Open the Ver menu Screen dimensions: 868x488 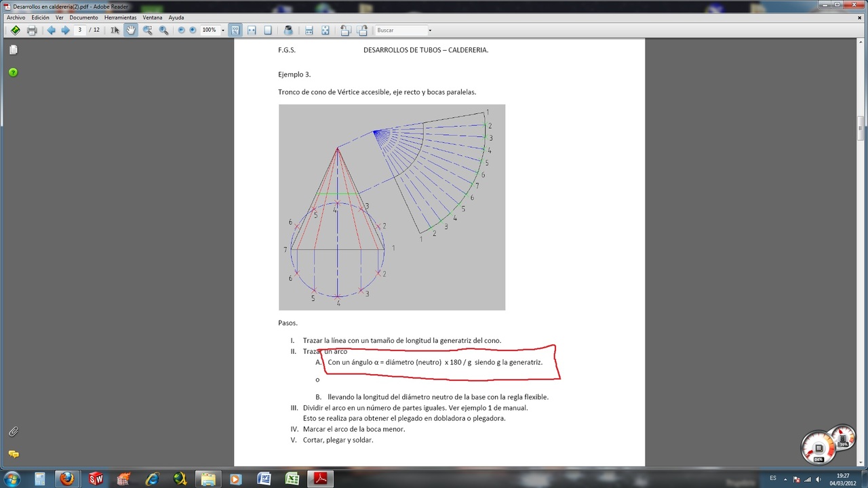[x=60, y=18]
